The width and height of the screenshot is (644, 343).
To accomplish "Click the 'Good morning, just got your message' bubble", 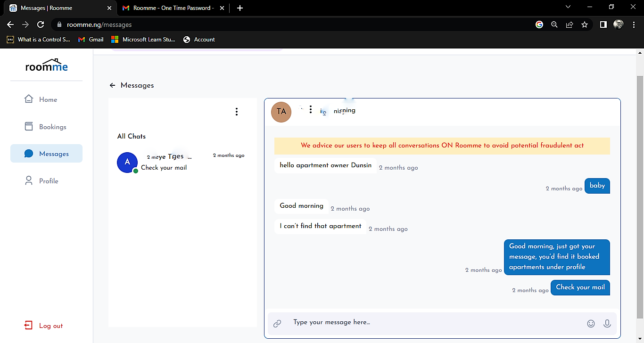I will pyautogui.click(x=557, y=257).
